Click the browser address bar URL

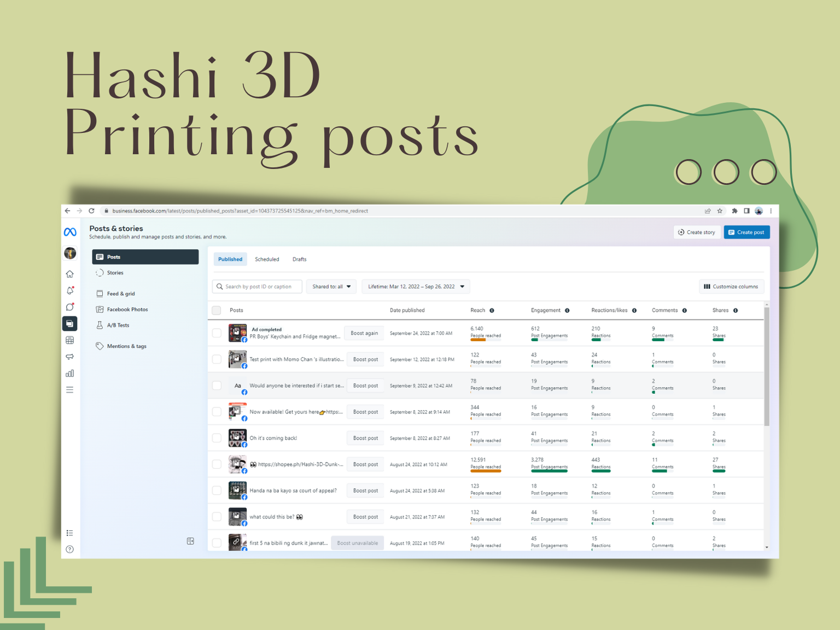pyautogui.click(x=240, y=211)
